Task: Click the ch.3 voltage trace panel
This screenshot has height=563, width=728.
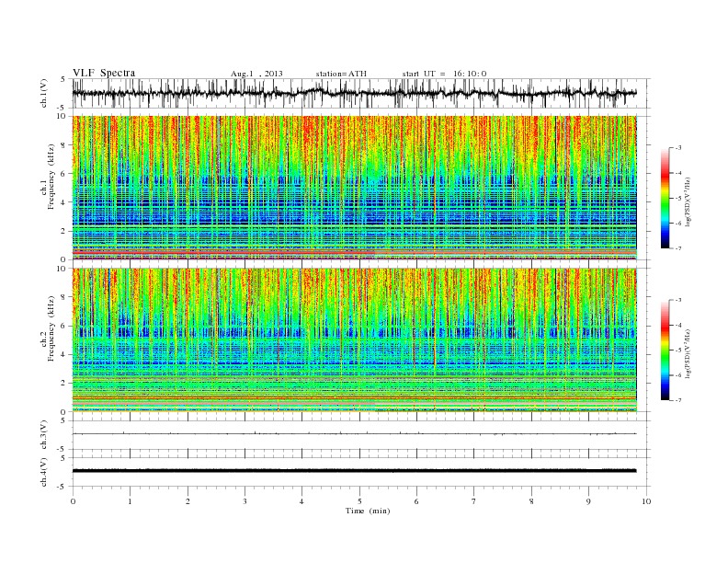Action: (361, 435)
